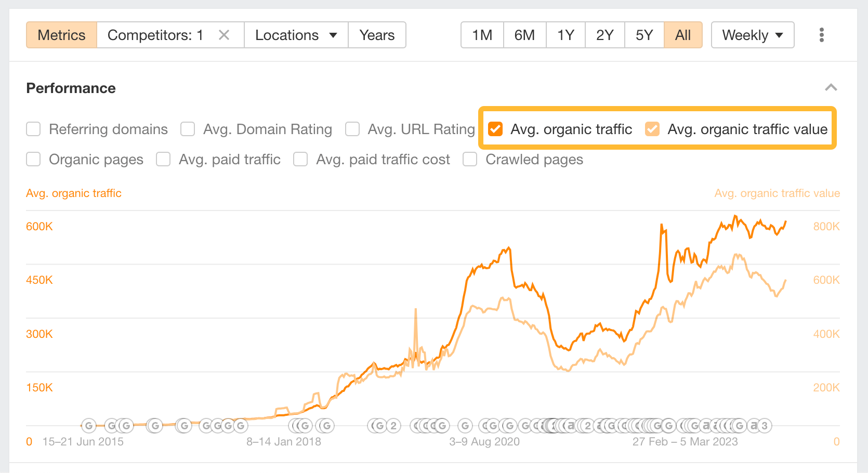
Task: Select the Metrics tab
Action: (x=61, y=35)
